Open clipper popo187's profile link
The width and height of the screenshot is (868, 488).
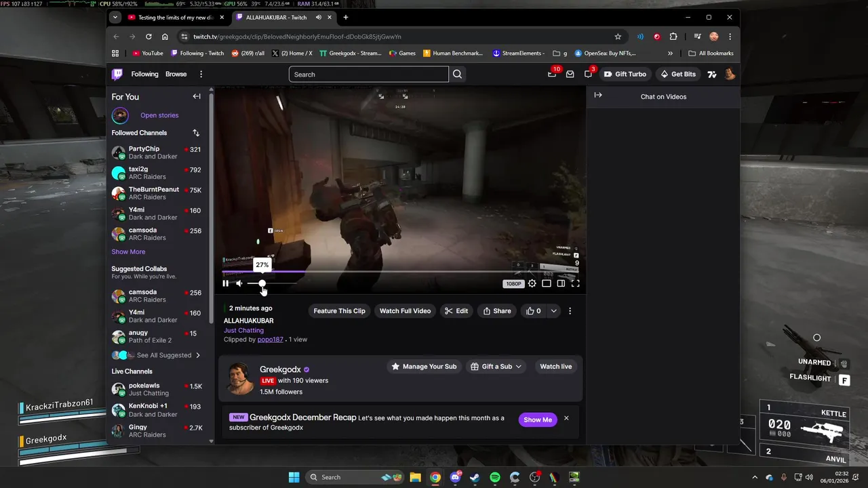tap(270, 340)
